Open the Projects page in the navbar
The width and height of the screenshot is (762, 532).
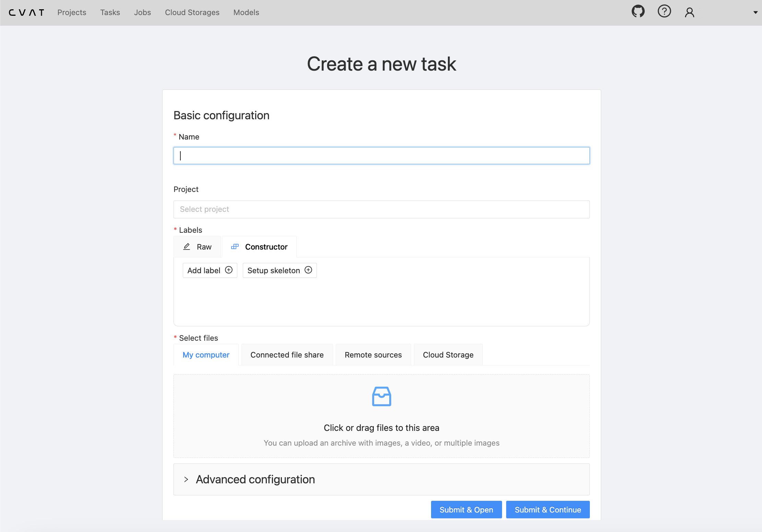(x=72, y=13)
